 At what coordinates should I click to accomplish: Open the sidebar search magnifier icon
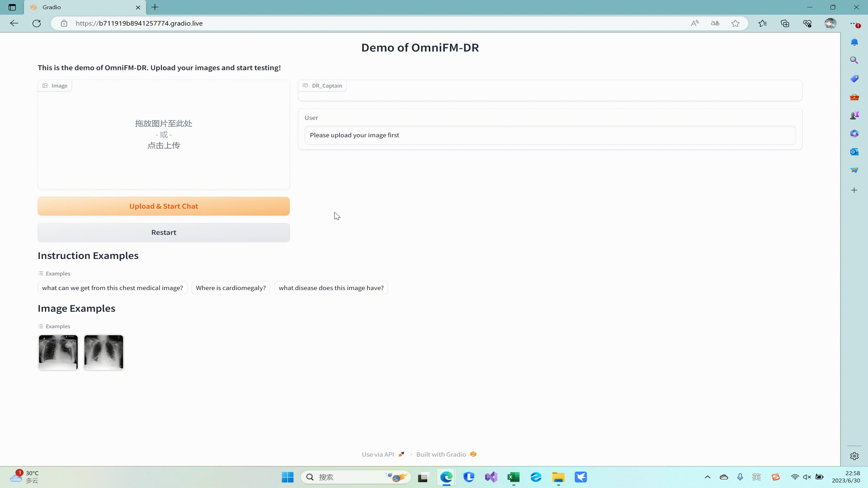854,60
